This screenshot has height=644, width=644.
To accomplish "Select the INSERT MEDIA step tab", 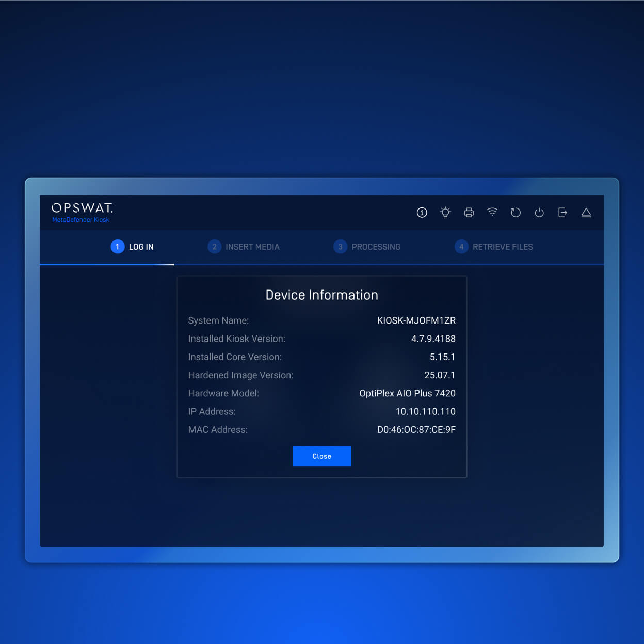I will point(244,247).
